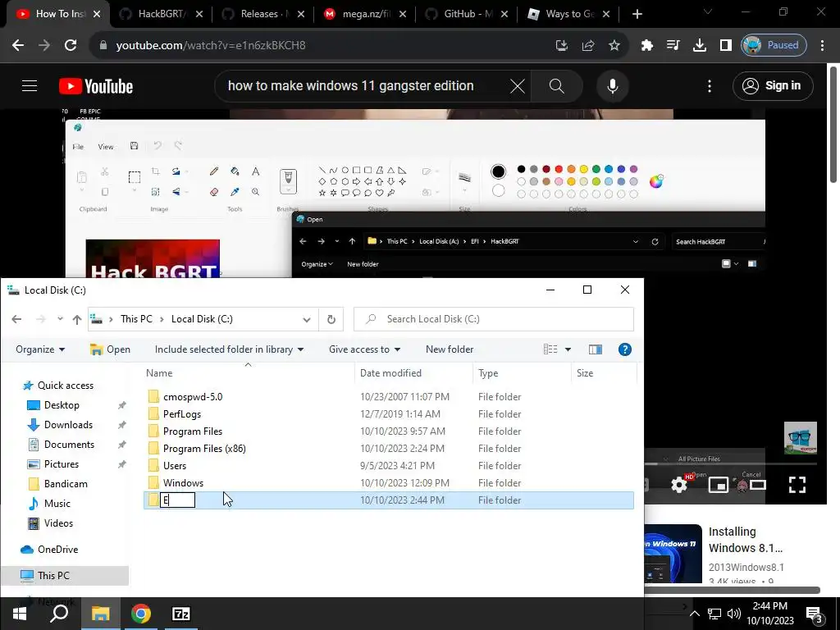Switch to the HackBGRT GitHub tab
This screenshot has height=630, width=840.
tap(160, 14)
